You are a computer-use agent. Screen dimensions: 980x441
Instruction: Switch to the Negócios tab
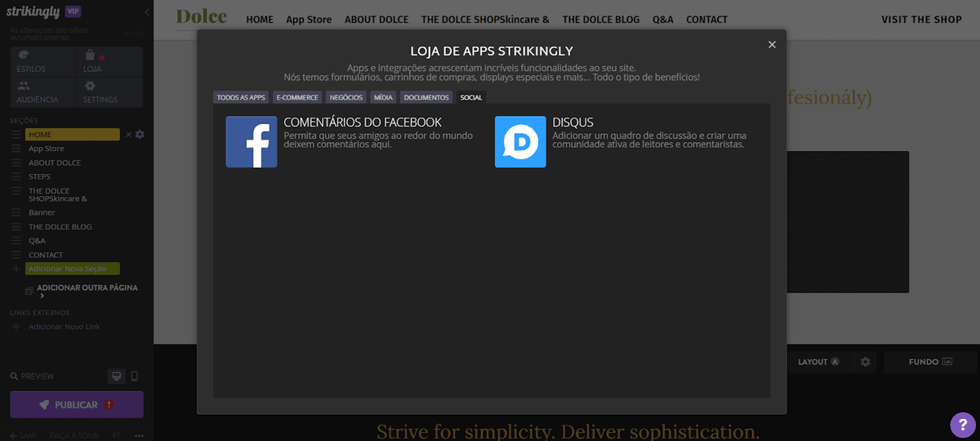346,97
